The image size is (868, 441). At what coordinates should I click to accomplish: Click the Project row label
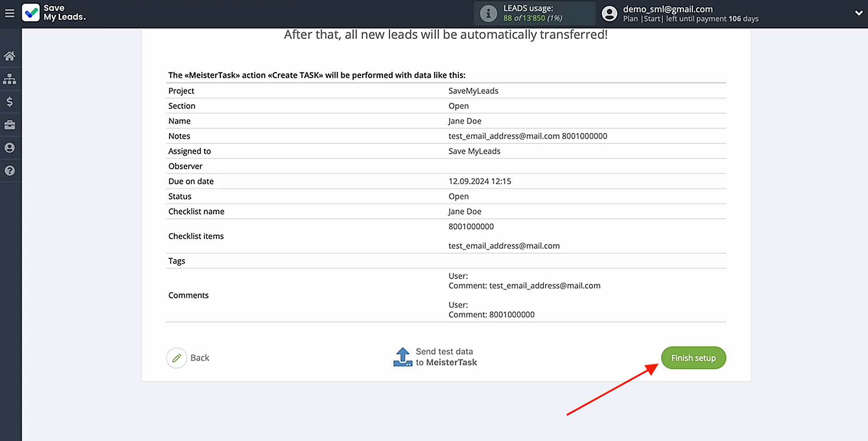click(x=181, y=91)
